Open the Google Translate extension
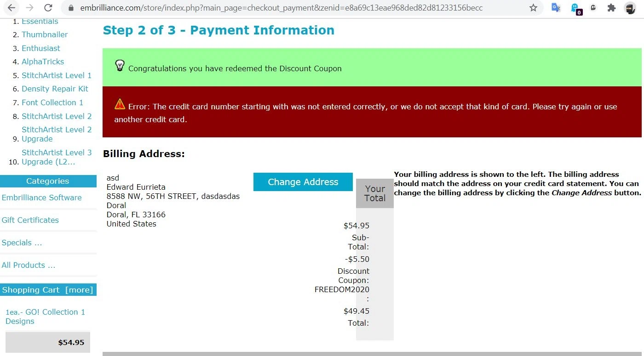644x356 pixels. 556,8
